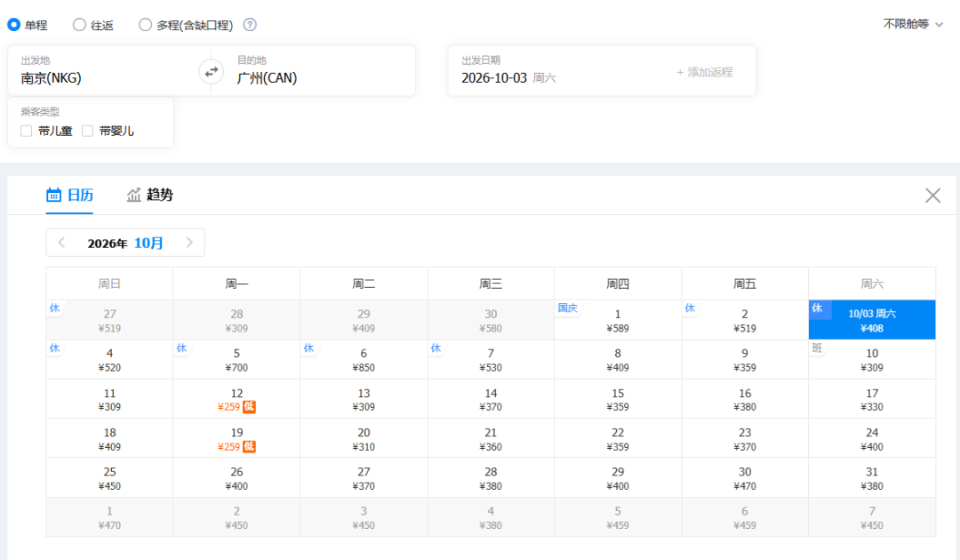960x560 pixels.
Task: Pick October 19 lowest price ¥259
Action: pyautogui.click(x=236, y=438)
